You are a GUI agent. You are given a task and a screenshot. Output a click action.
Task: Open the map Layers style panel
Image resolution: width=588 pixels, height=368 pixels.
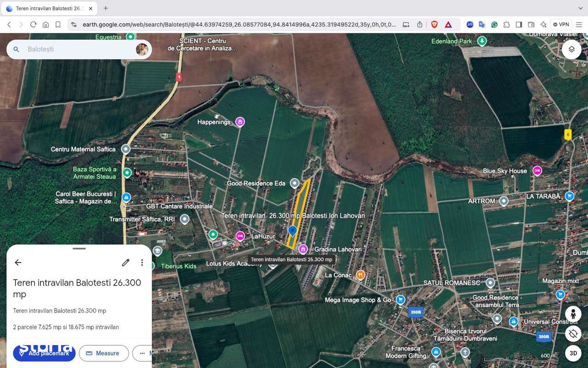(571, 49)
